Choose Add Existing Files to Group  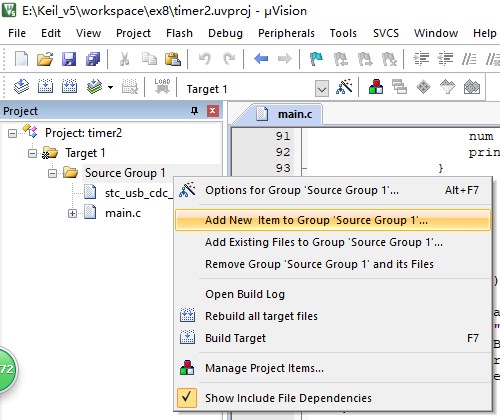tap(333, 242)
